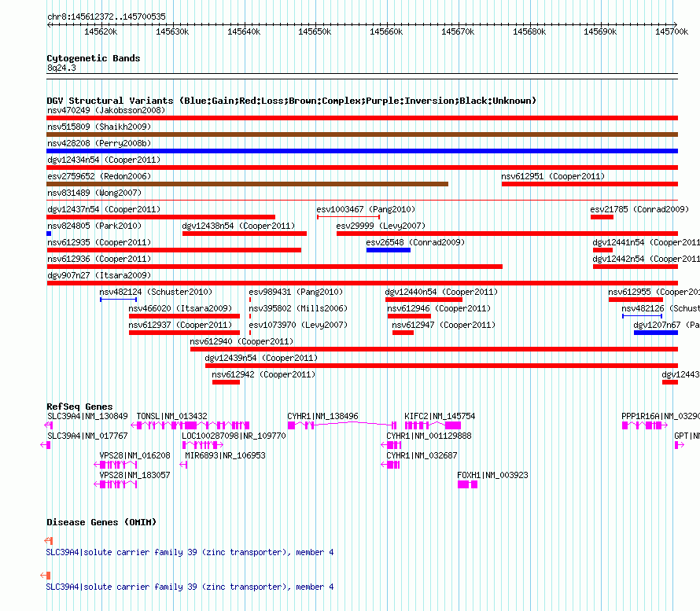
Task: Click the small blue nsv824805 (Park2010) glyph
Action: [x=49, y=234]
